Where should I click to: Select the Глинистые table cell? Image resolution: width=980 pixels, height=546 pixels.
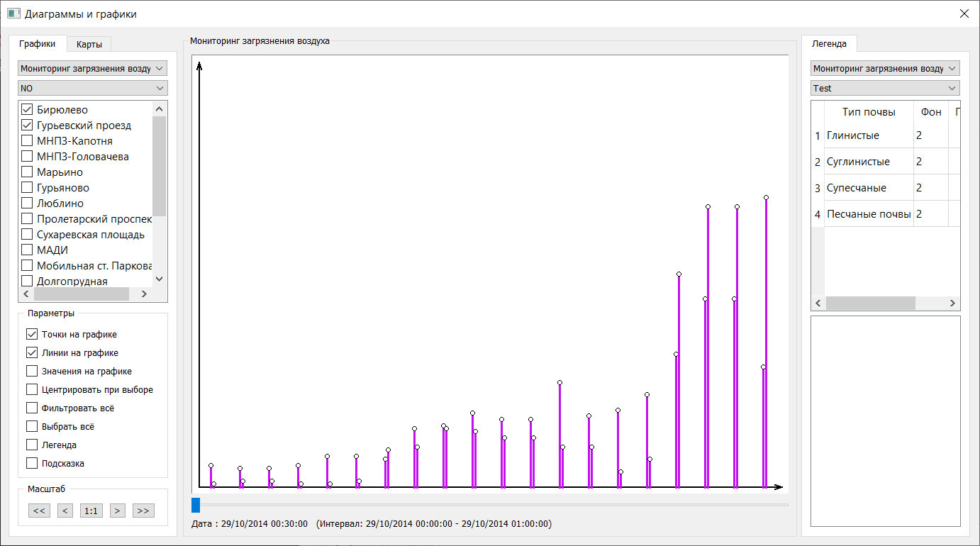tap(869, 135)
